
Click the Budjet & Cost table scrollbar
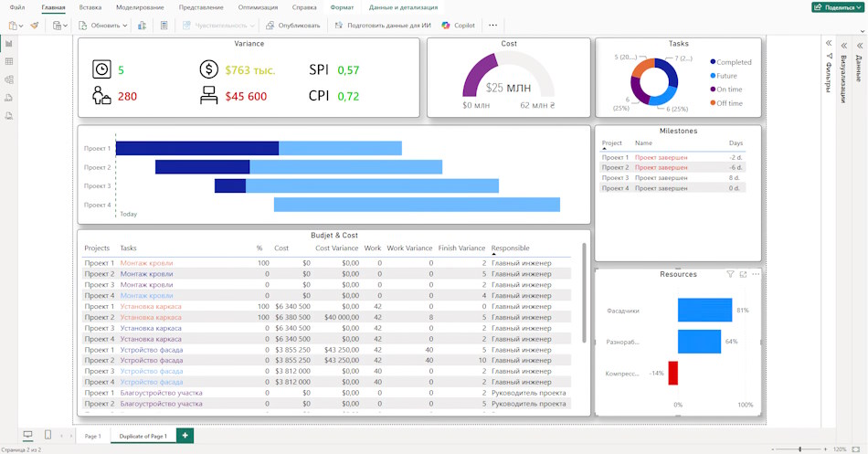click(x=584, y=292)
